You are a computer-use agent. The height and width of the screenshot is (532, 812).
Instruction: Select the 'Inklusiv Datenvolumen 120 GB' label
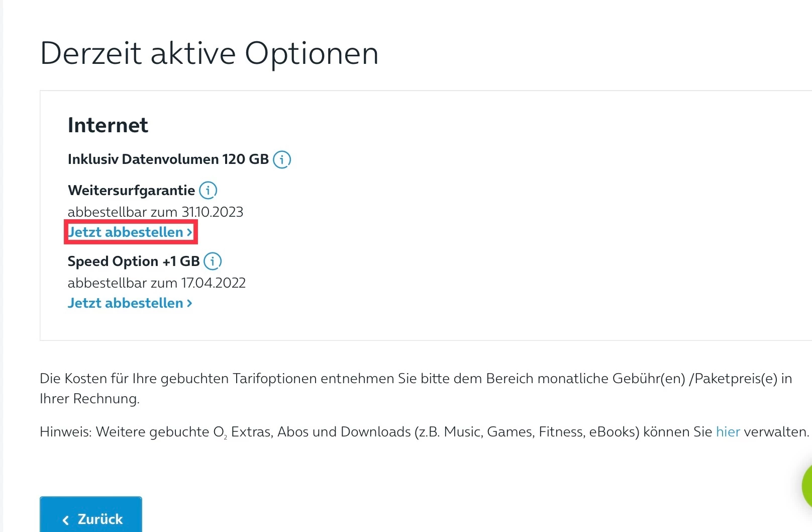[x=168, y=159]
